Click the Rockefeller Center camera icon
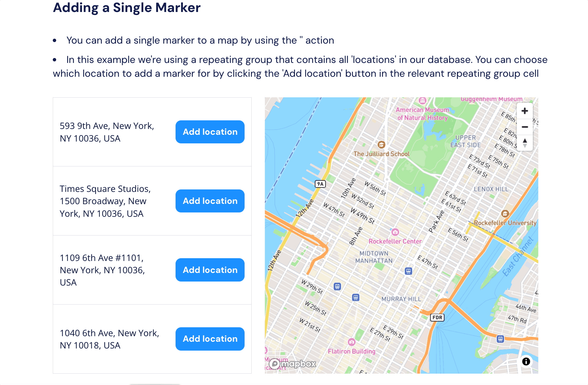588x385 pixels. [395, 232]
